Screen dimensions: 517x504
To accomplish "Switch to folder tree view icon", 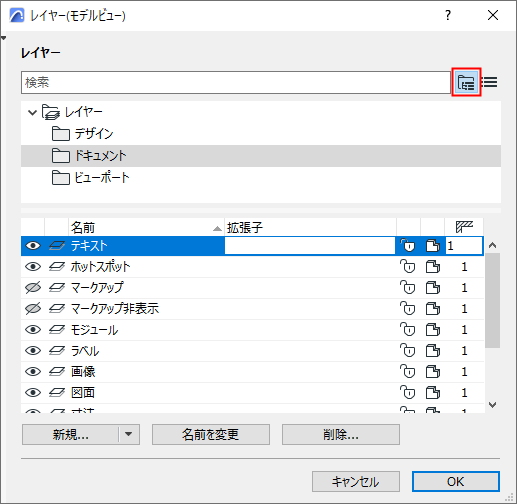I will (x=466, y=82).
